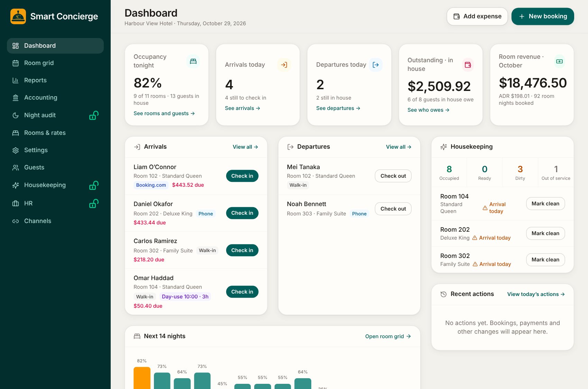Check in Daniel Okafor

click(x=242, y=213)
